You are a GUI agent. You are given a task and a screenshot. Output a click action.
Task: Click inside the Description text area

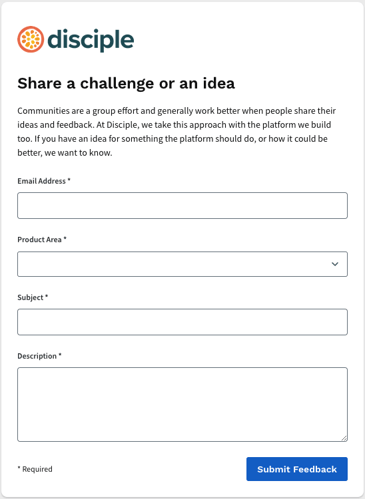click(182, 405)
